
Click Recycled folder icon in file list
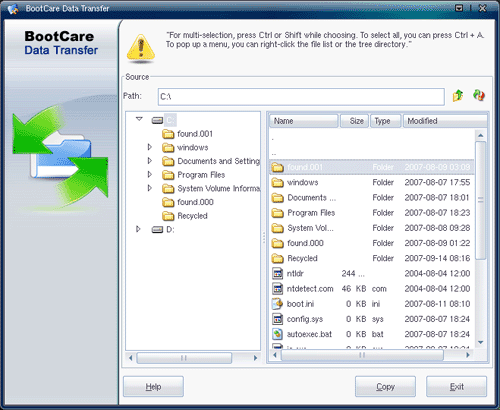[x=277, y=258]
